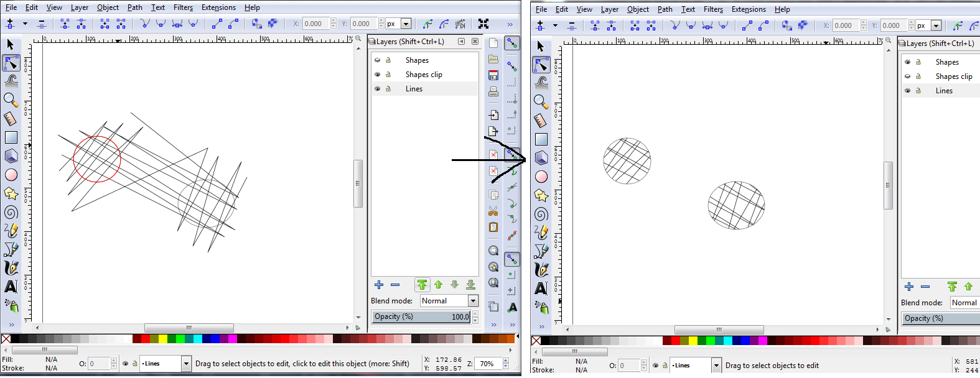Click the Cut scissors icon
The image size is (980, 378).
[493, 211]
